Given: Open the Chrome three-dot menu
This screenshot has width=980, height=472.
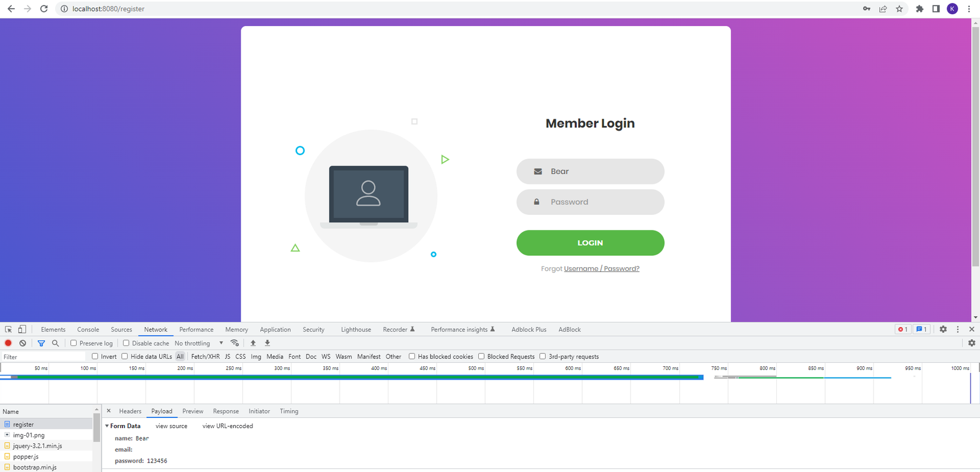Looking at the screenshot, I should [969, 9].
